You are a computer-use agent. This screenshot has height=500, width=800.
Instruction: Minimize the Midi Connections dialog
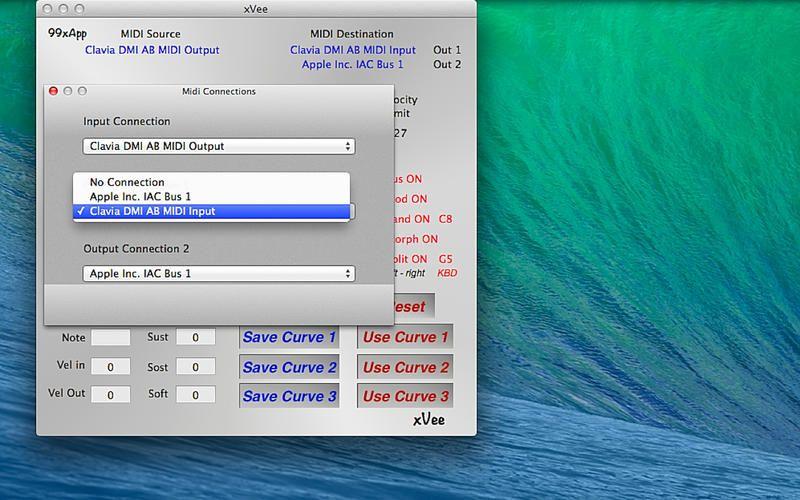click(68, 91)
